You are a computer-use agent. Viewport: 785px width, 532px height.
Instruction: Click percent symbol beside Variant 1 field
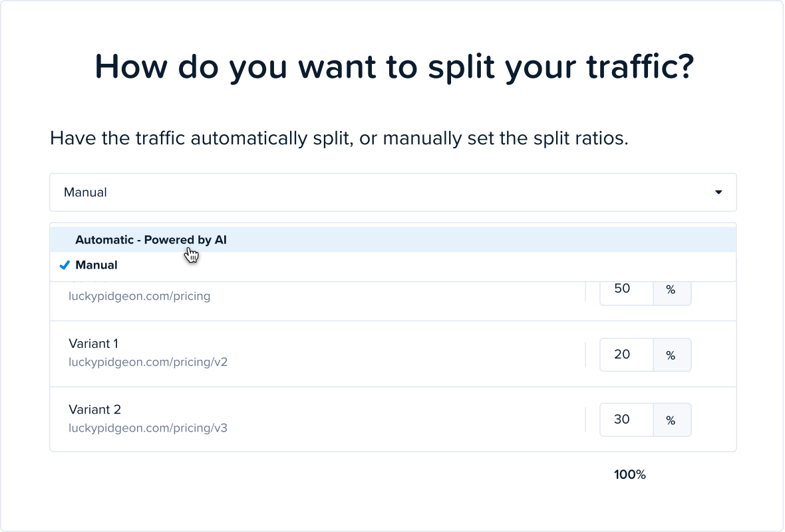pyautogui.click(x=672, y=355)
